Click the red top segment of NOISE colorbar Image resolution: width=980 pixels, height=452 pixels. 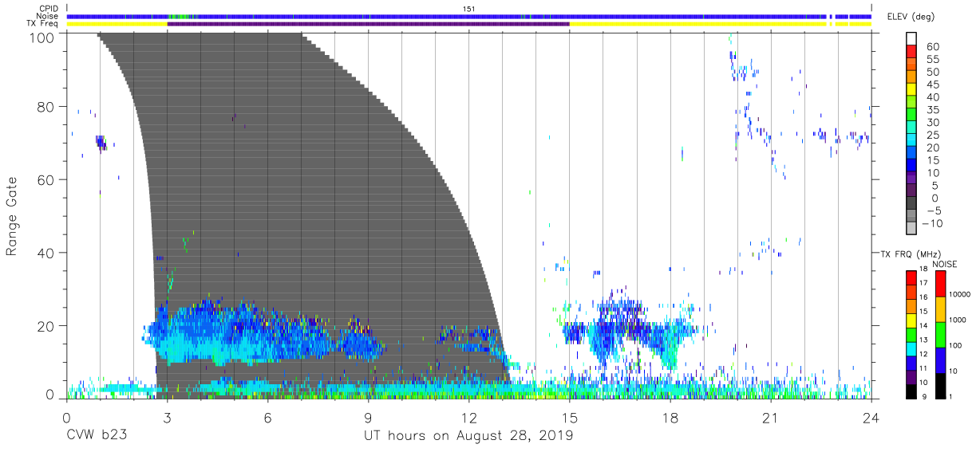coord(940,284)
